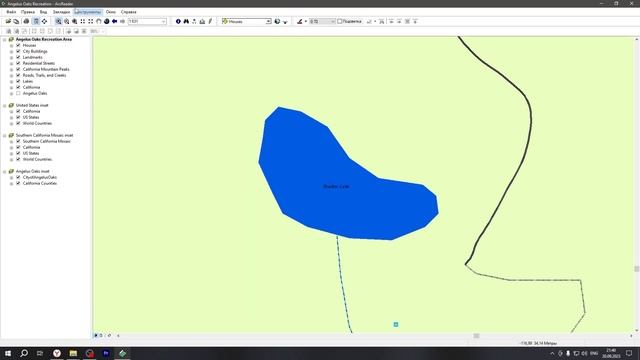Go forward to next extent arrow
The width and height of the screenshot is (640, 360).
(122, 21)
